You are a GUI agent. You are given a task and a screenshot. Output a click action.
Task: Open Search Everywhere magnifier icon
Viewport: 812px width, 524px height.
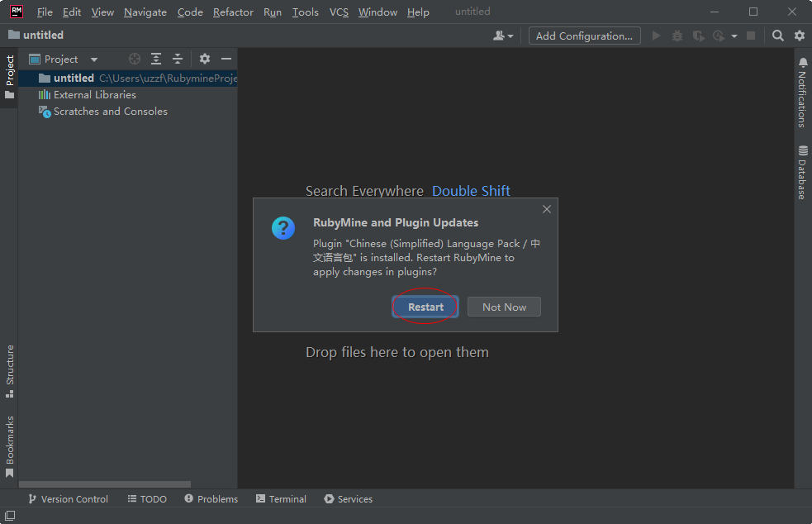(778, 36)
